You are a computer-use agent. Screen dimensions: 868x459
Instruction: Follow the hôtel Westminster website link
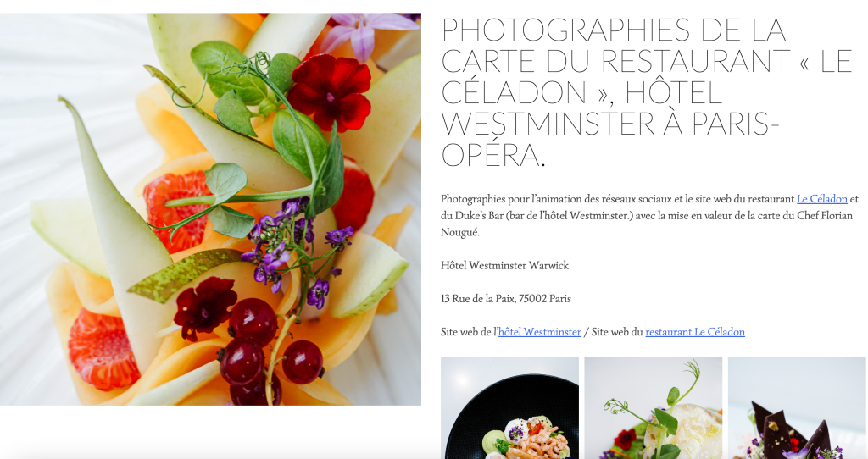coord(539,332)
